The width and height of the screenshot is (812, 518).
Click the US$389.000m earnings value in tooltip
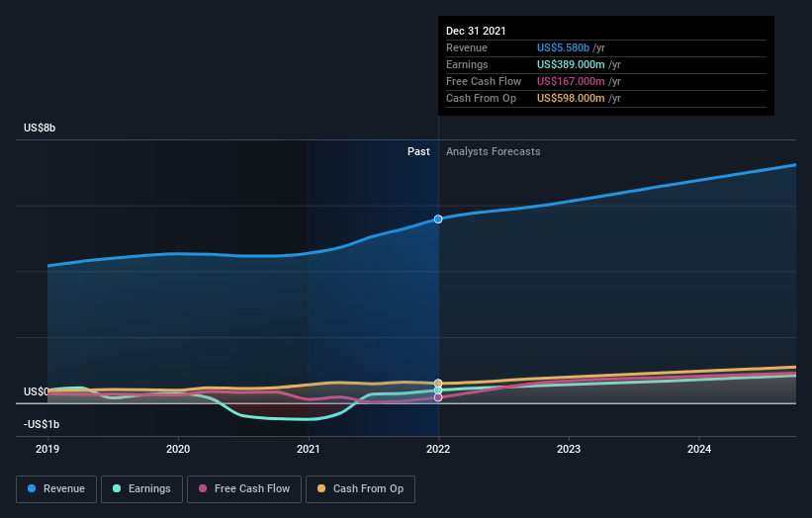[x=571, y=64]
